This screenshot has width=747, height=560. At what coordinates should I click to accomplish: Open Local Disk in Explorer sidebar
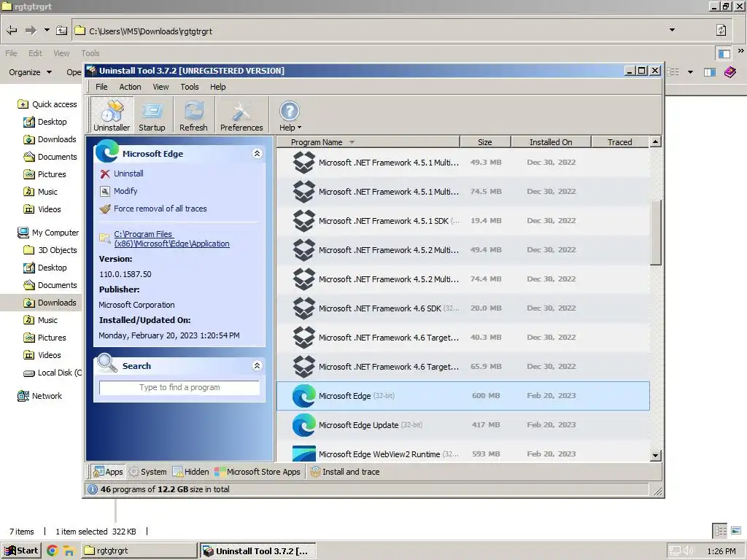point(53,373)
